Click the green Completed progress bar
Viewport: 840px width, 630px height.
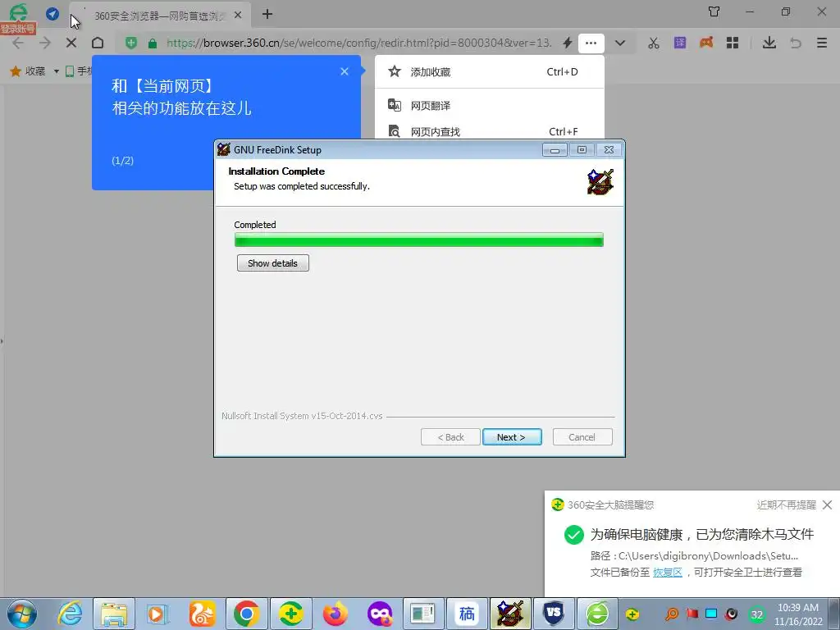[419, 240]
